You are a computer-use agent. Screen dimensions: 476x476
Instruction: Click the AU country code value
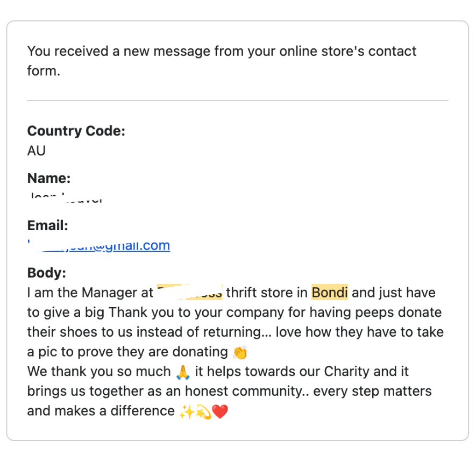click(37, 151)
